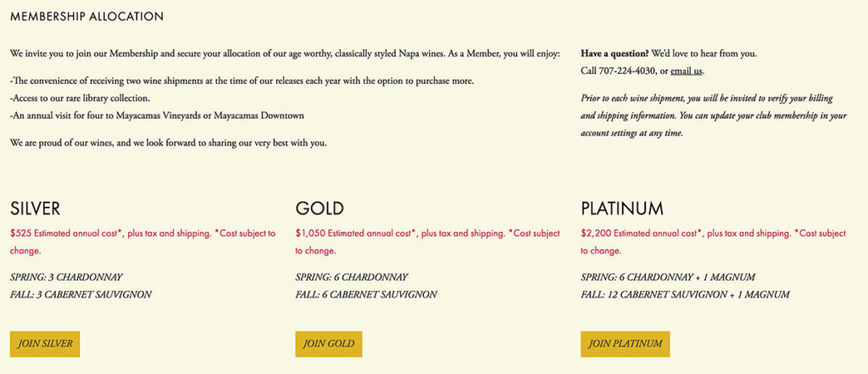
Task: Click the phone number 707-224-4030
Action: [627, 71]
